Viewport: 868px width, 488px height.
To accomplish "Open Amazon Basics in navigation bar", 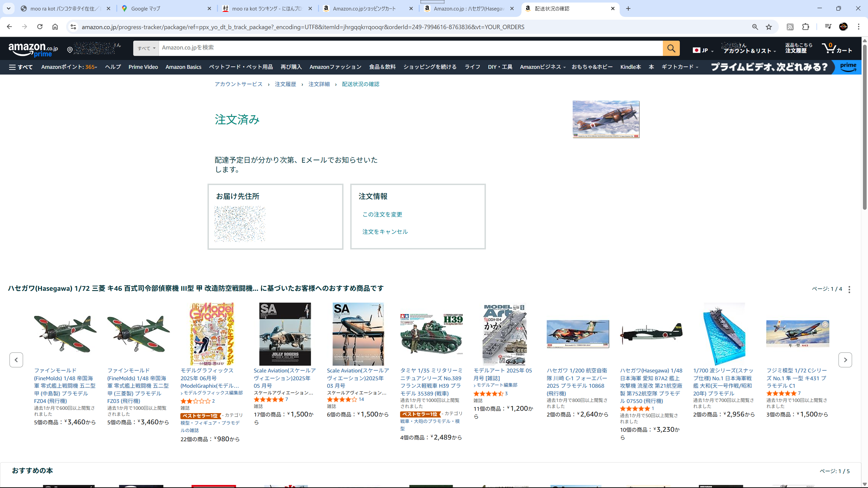I will click(x=183, y=67).
